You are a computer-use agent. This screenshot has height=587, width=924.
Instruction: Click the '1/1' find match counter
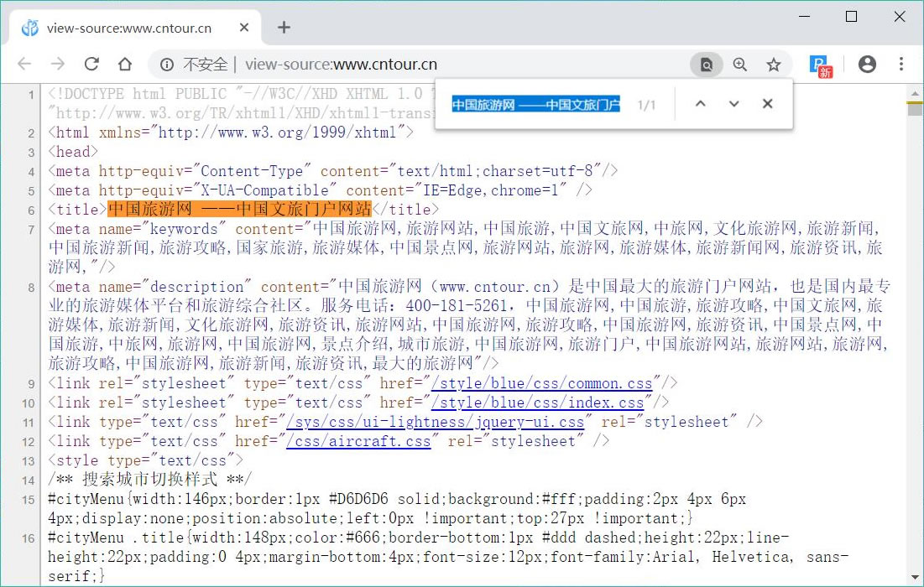646,106
